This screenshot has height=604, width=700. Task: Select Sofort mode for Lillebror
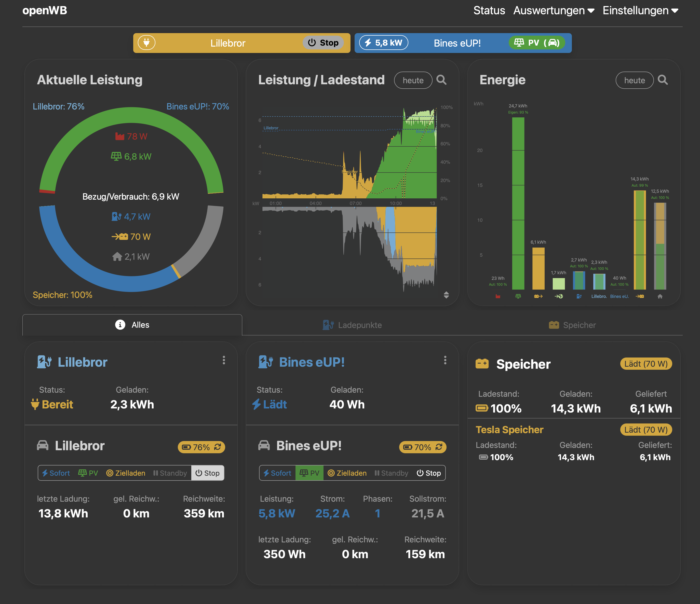[x=56, y=473]
